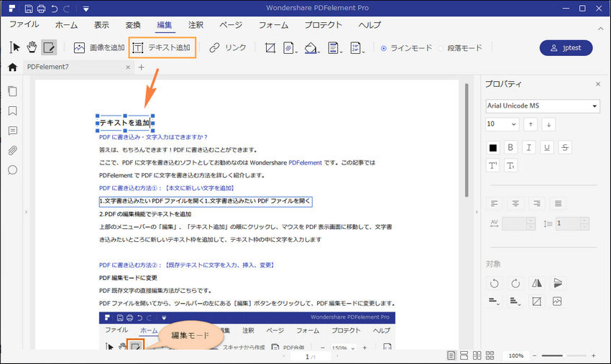Screen dimensions: 611x364
Task: Go to the home screen icon
Action: 12,67
